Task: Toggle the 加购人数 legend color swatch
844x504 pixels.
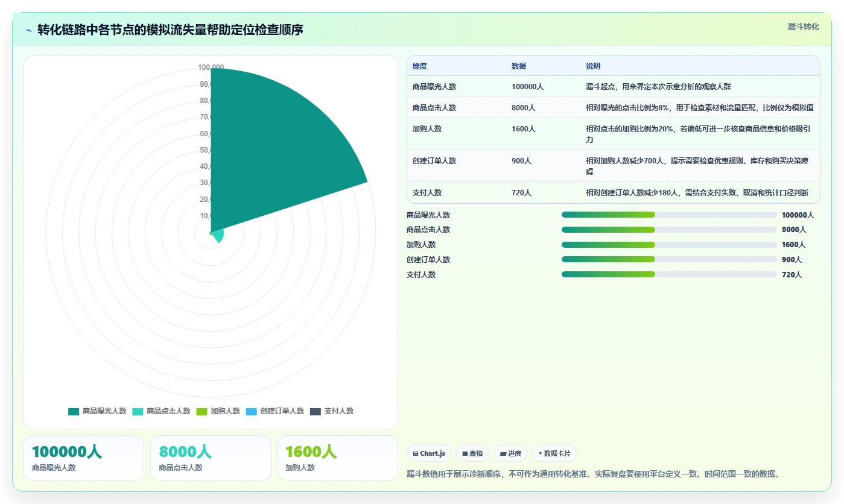Action: (x=201, y=411)
